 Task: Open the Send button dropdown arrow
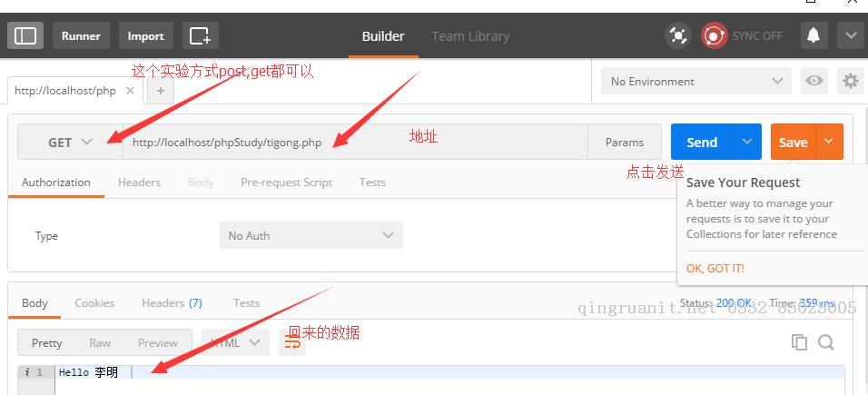point(747,142)
